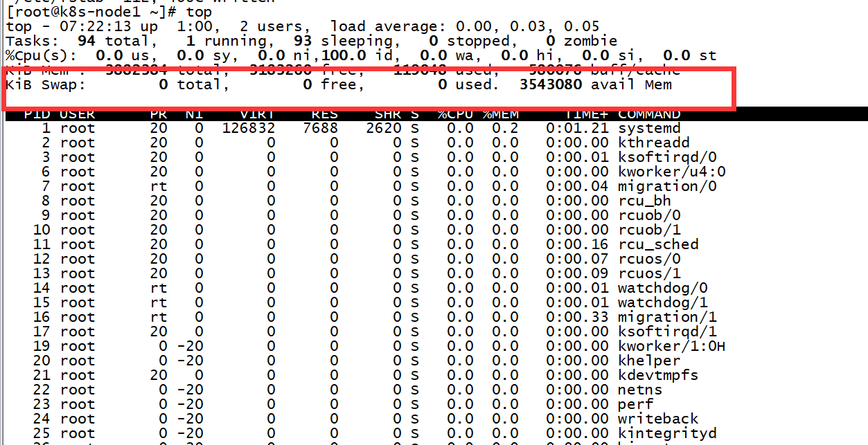Select the kthreadd process name

pyautogui.click(x=654, y=143)
